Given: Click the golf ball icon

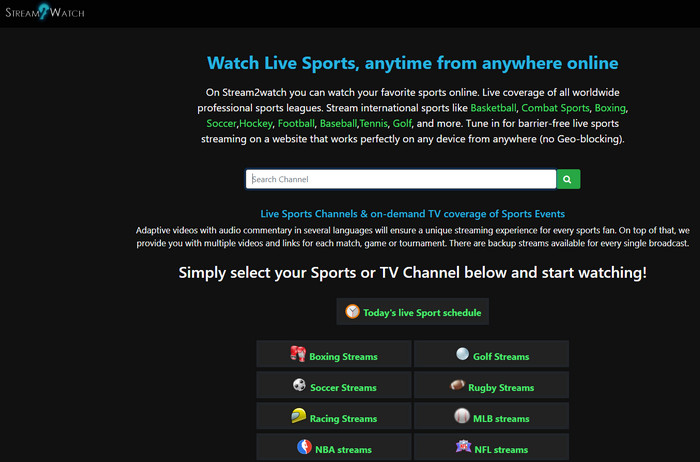Looking at the screenshot, I should 462,354.
